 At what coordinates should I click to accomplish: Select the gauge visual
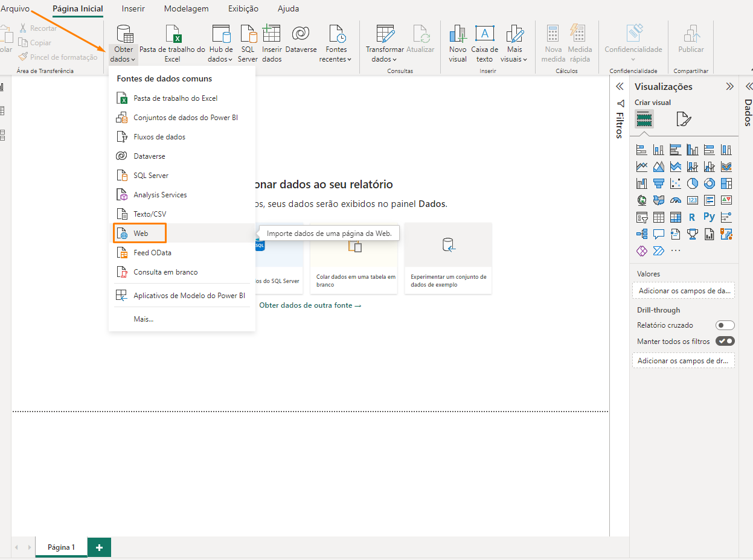676,200
